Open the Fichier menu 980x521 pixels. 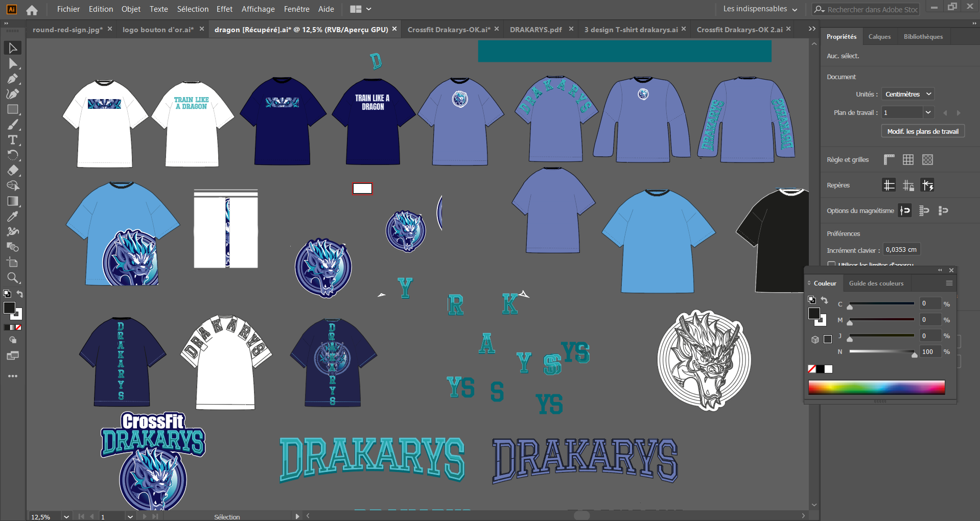coord(68,9)
